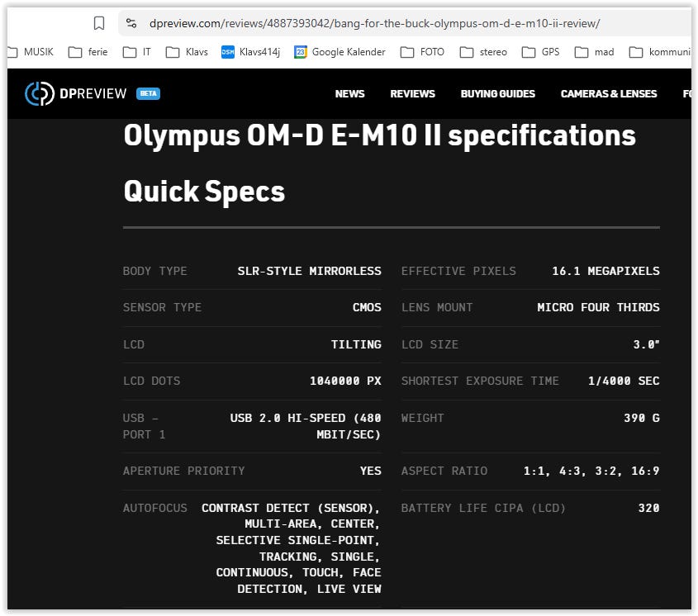Click the 320 battery life value
Viewport: 698px width, 616px height.
click(648, 509)
